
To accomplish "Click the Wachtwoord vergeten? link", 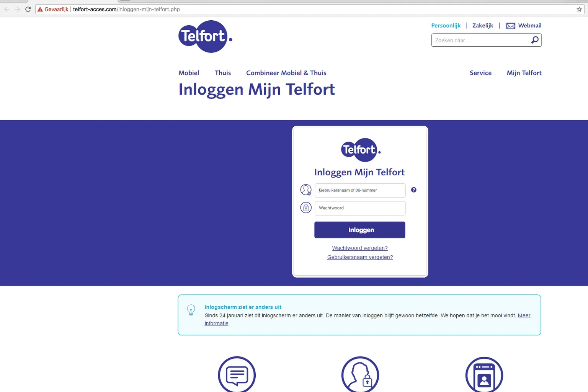I will click(360, 248).
